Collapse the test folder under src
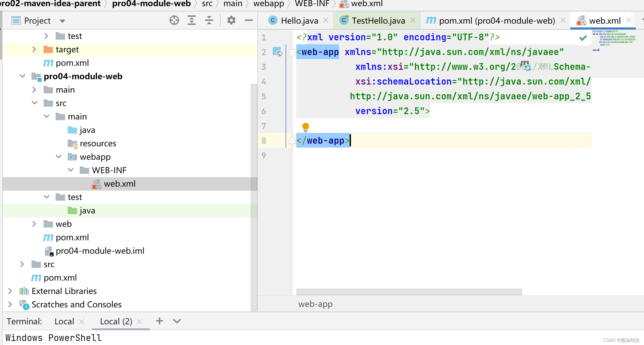Viewport: 644px width, 345px height. (x=47, y=197)
